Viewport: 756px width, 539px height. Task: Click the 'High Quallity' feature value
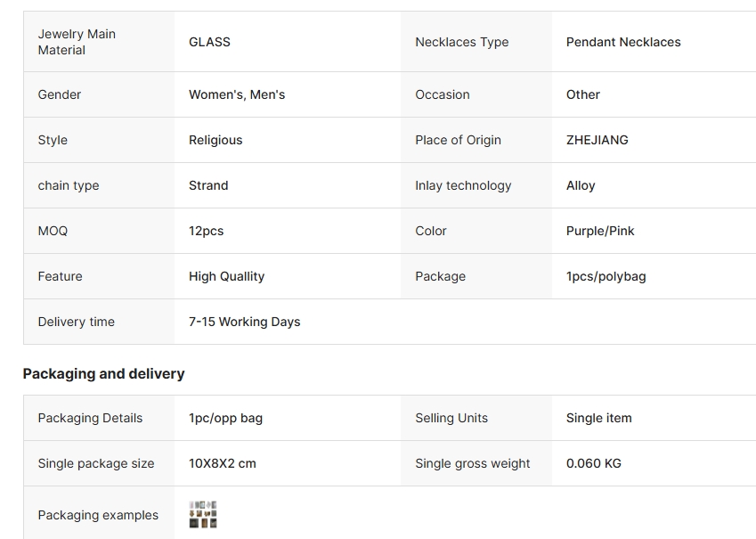click(226, 276)
